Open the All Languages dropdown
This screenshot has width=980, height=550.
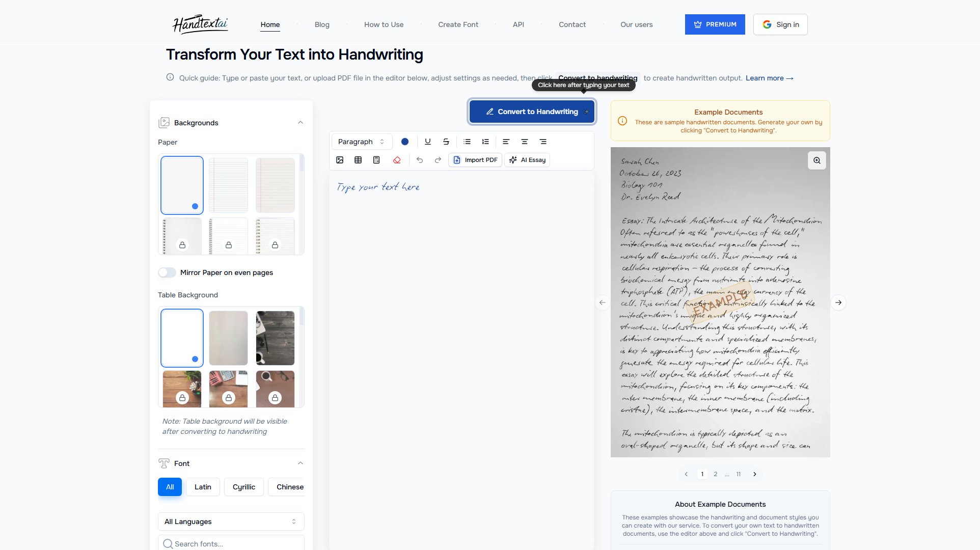230,521
